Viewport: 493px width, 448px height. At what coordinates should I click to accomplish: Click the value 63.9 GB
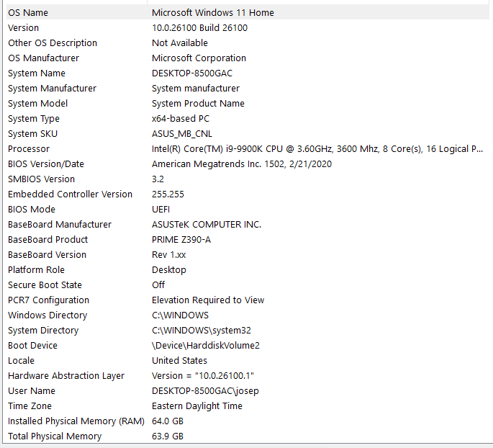[168, 436]
